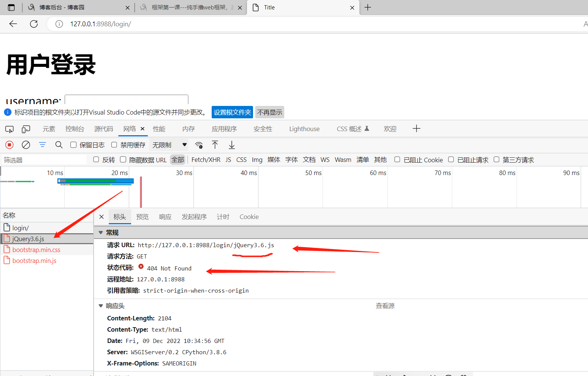Toggle the network filter bar
The image size is (588, 376).
point(42,145)
